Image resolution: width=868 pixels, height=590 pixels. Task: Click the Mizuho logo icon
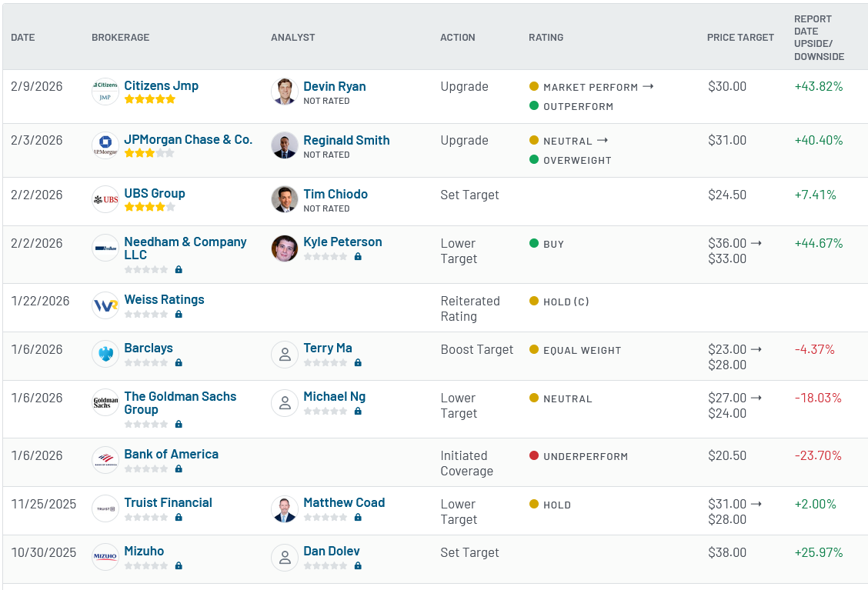[105, 557]
